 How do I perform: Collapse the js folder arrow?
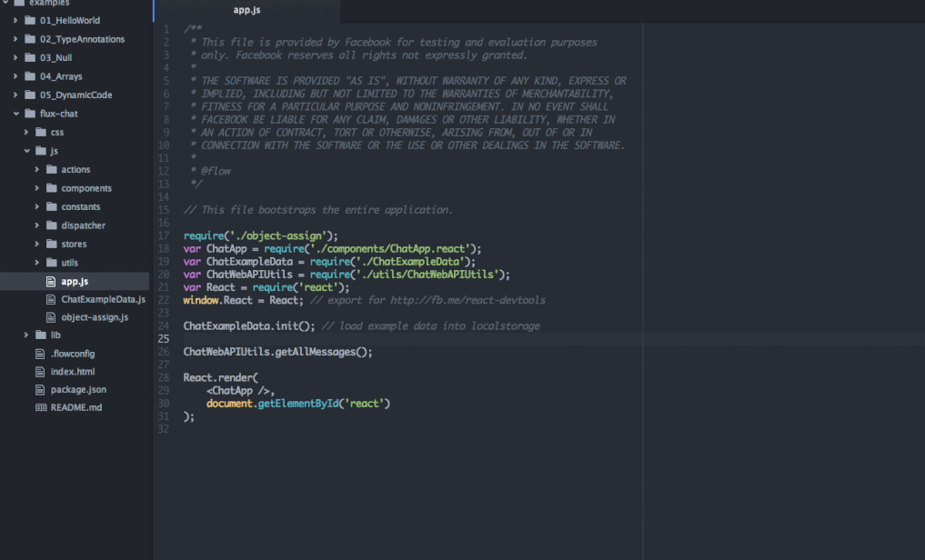pos(26,151)
